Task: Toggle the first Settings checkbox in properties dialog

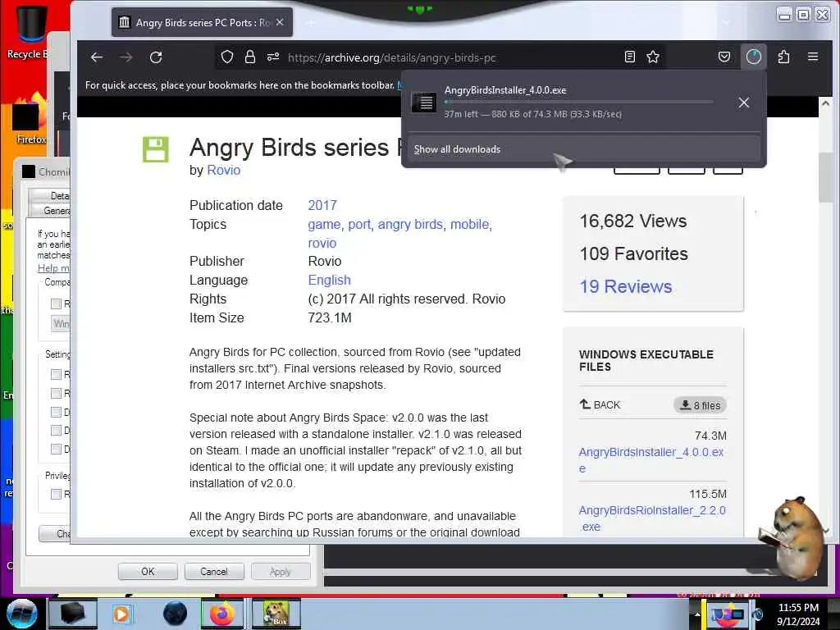Action: point(56,374)
